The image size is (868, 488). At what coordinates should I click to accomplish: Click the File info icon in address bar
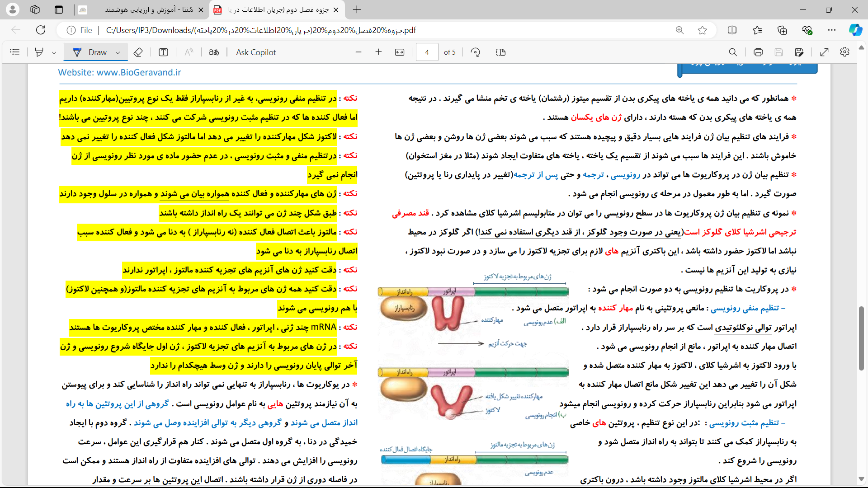click(71, 30)
